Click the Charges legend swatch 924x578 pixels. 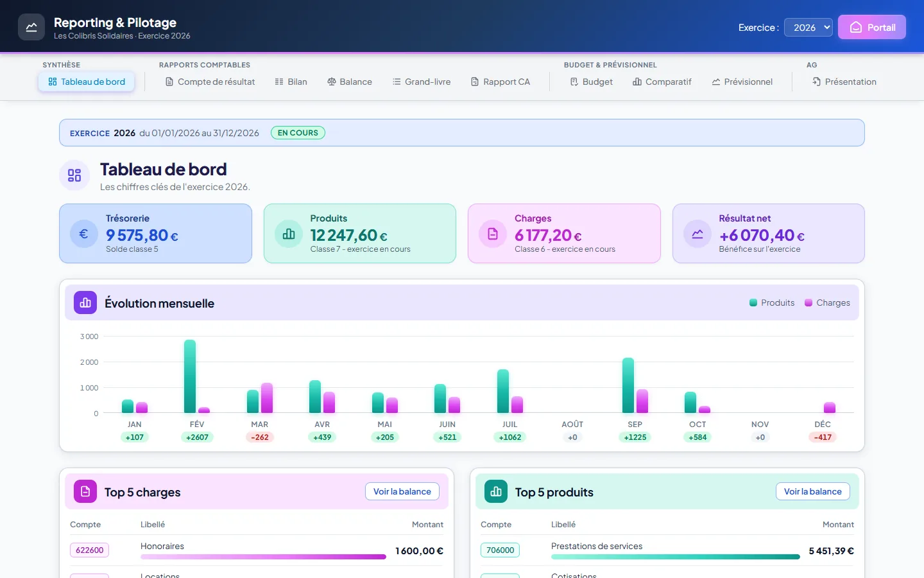809,302
